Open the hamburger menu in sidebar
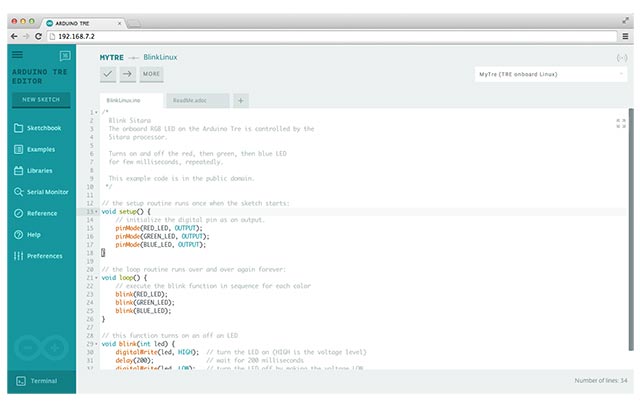The image size is (640, 407). [17, 56]
